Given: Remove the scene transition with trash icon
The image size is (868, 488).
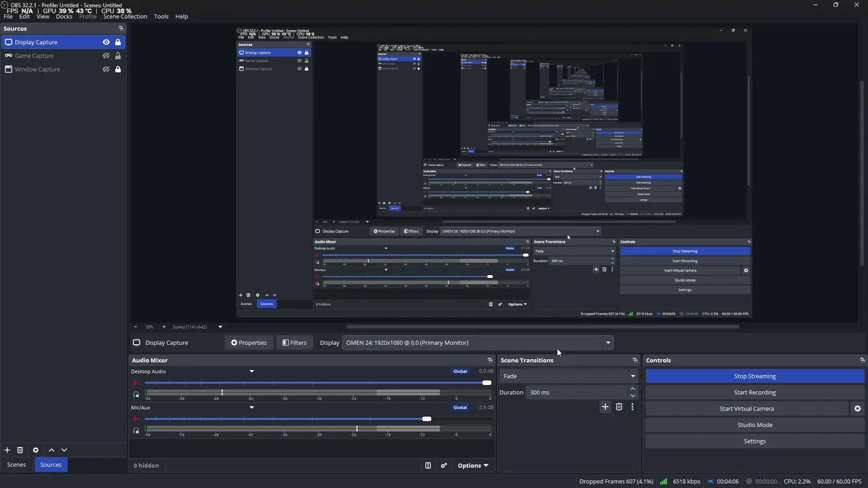Looking at the screenshot, I should [619, 407].
